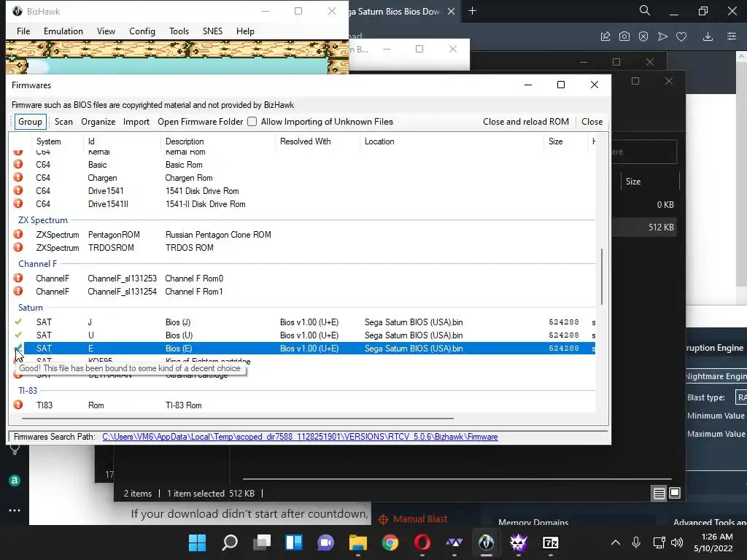Select the Bios (J) description cell
Viewport: 747px width, 560px height.
178,322
